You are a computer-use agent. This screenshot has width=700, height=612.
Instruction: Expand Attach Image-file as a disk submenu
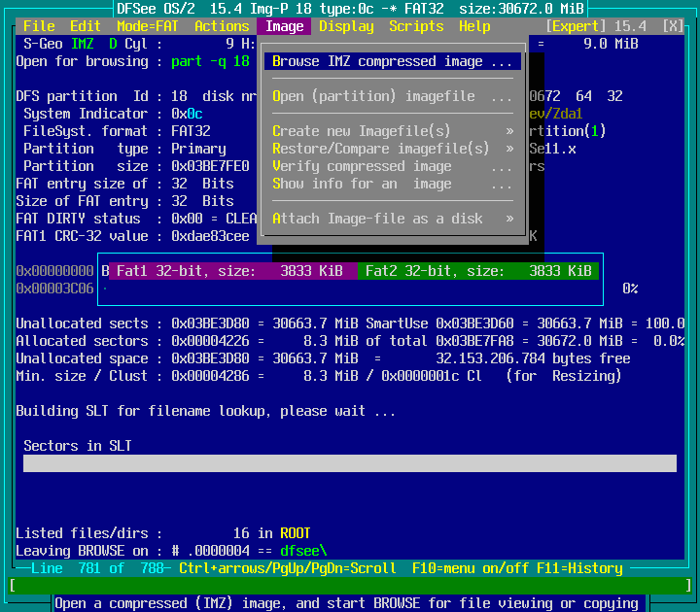pyautogui.click(x=392, y=219)
